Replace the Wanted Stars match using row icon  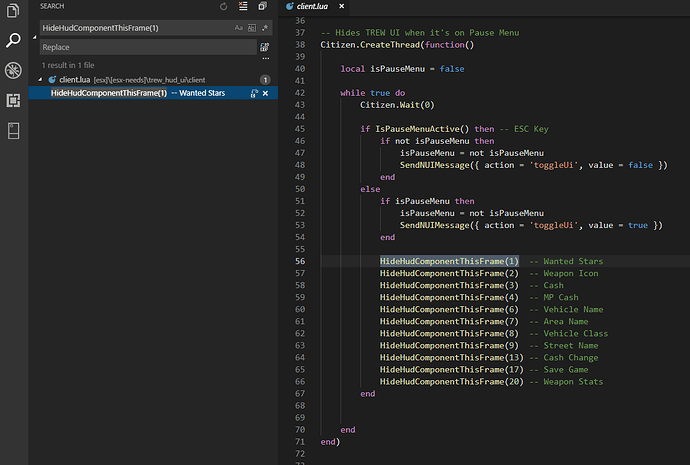[x=254, y=93]
